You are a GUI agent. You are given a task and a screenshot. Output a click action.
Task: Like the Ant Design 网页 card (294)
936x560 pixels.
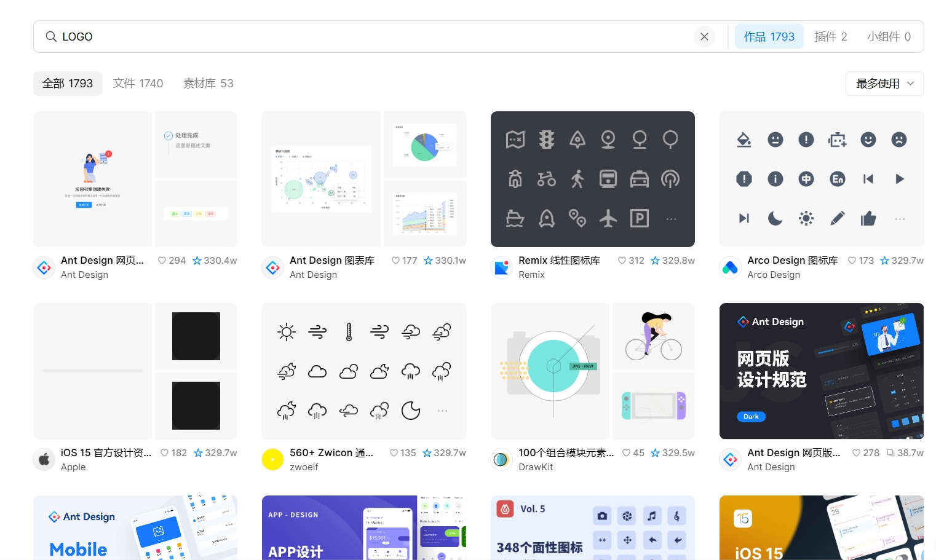162,261
